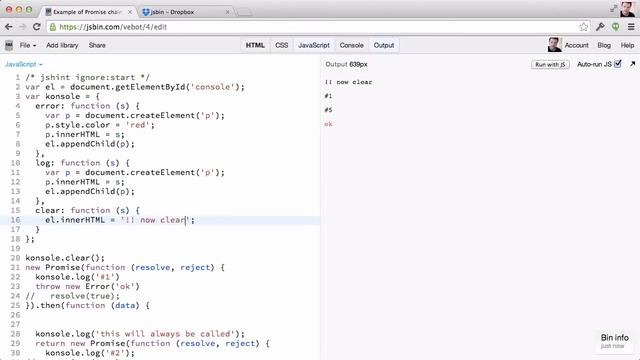The height and width of the screenshot is (360, 640).
Task: Open the Blog link
Action: [x=604, y=45]
